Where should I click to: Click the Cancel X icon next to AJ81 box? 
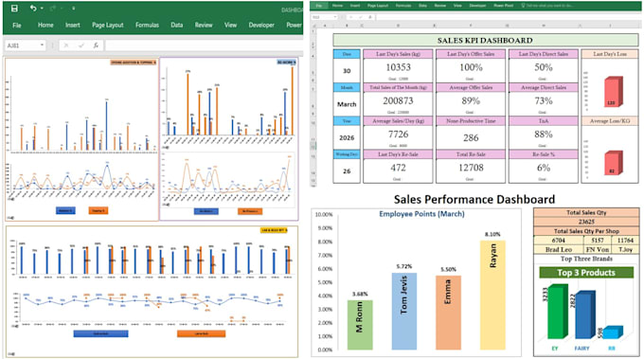pyautogui.click(x=66, y=45)
